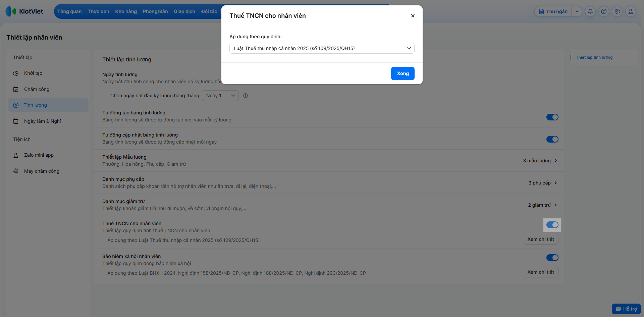
Task: Open the Giao dịch menu
Action: pyautogui.click(x=184, y=11)
